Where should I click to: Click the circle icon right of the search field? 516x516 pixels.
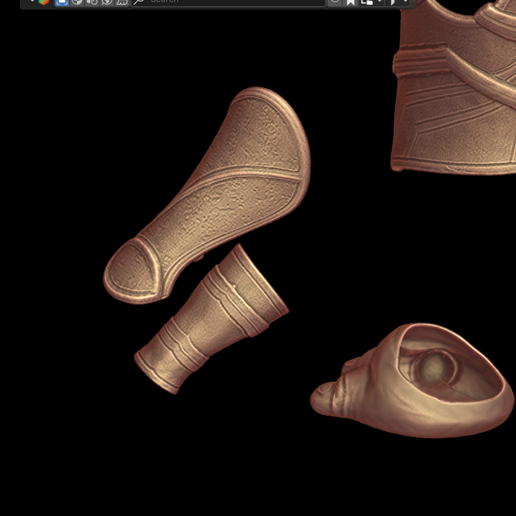click(x=335, y=2)
